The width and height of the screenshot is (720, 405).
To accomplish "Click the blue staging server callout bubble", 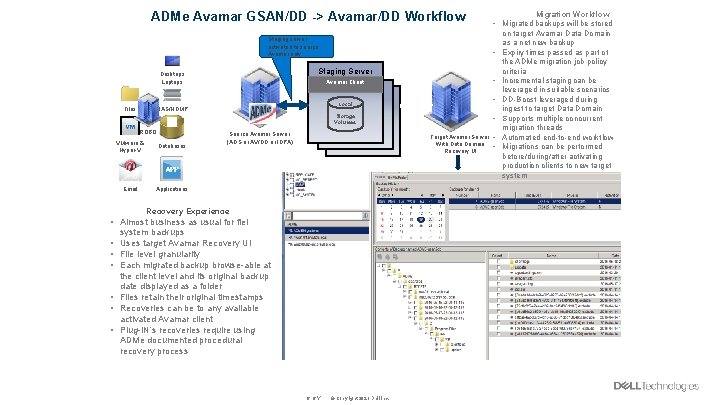I will pyautogui.click(x=296, y=47).
